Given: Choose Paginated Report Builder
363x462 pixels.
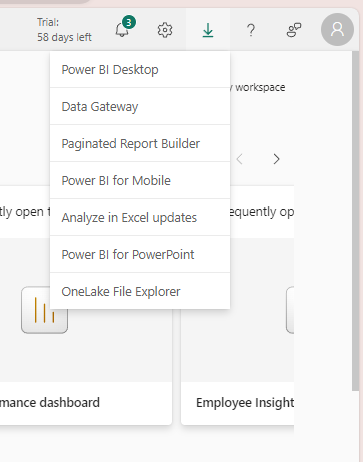Looking at the screenshot, I should 140,144.
